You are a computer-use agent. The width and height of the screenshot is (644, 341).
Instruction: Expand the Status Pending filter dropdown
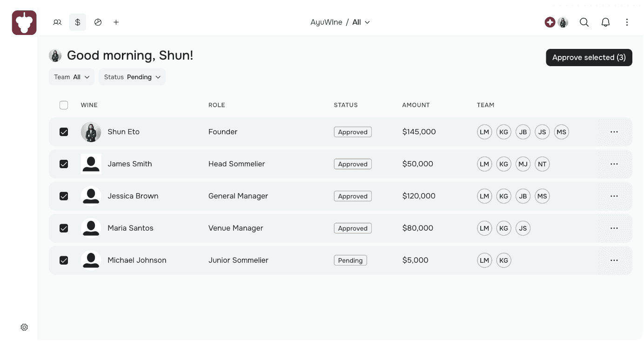pyautogui.click(x=132, y=77)
